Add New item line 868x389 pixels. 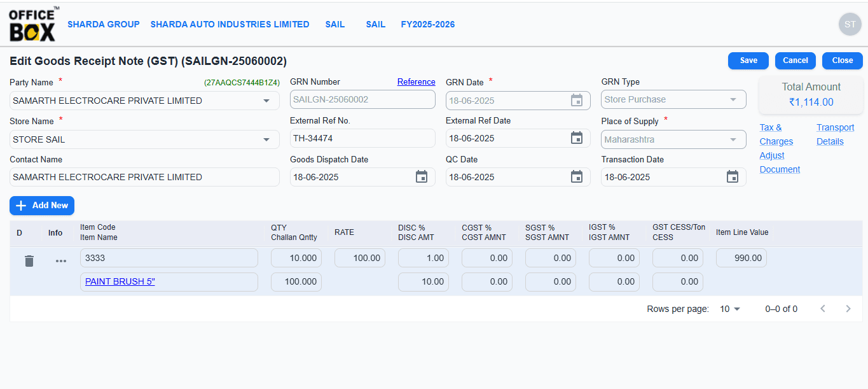[x=42, y=206]
